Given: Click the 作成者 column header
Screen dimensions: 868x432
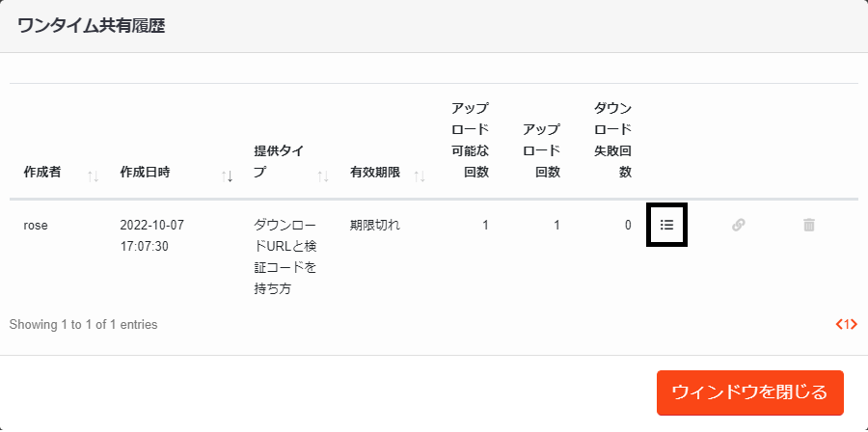Looking at the screenshot, I should (42, 172).
